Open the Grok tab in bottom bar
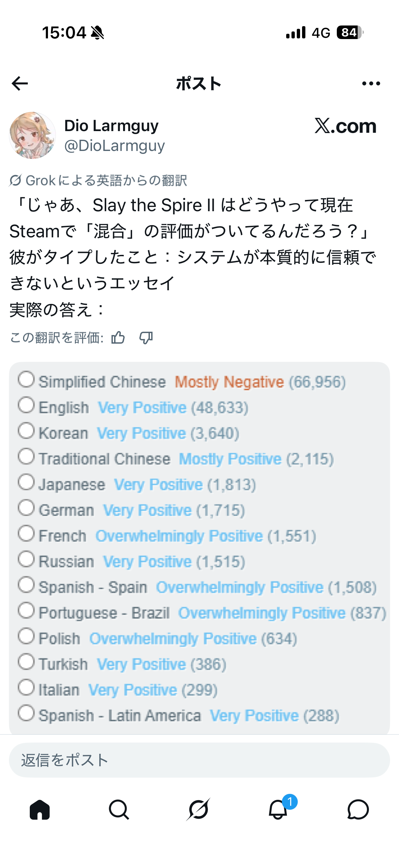 (199, 809)
